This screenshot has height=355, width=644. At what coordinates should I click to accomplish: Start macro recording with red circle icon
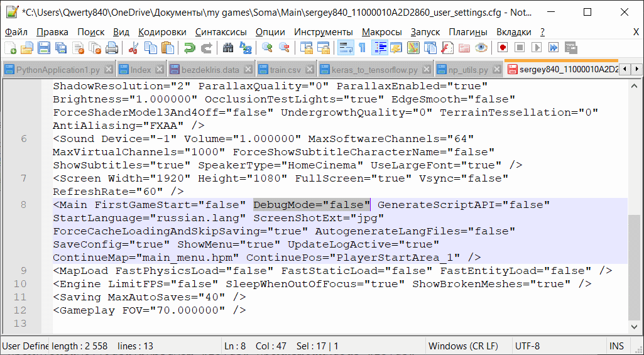[x=502, y=48]
